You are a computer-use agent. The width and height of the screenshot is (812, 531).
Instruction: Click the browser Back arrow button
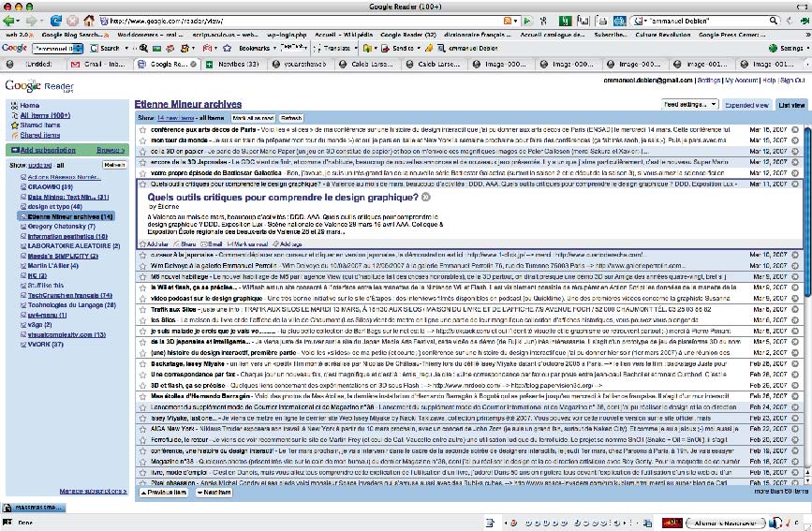point(8,21)
